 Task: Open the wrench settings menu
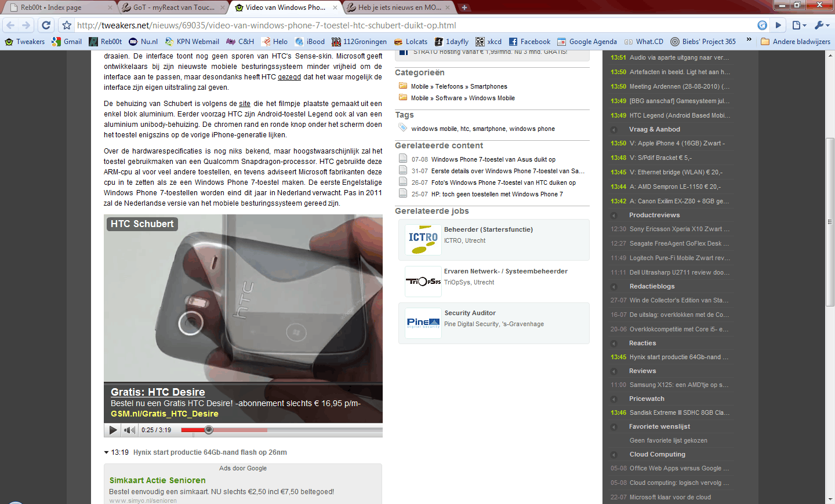point(822,25)
